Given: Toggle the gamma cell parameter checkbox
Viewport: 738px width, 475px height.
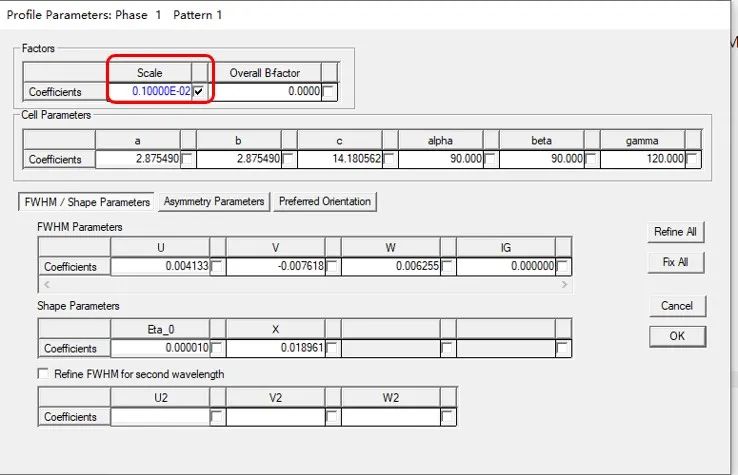Looking at the screenshot, I should click(x=692, y=159).
